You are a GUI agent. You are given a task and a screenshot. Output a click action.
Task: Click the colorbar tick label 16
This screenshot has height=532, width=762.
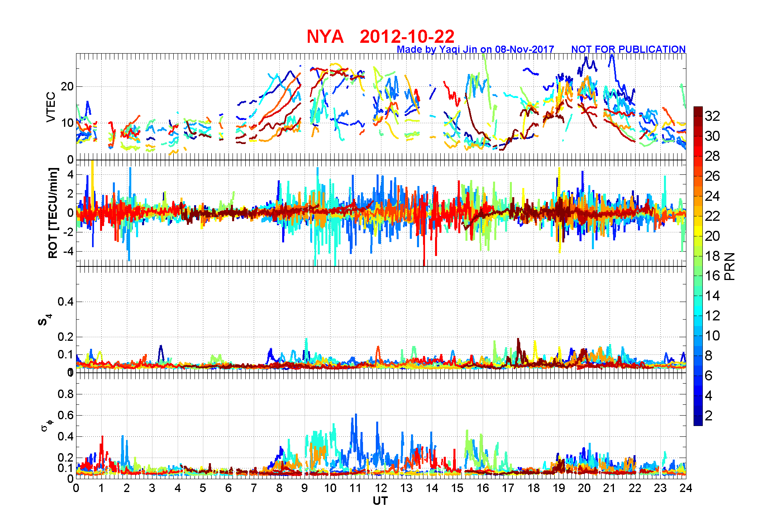(x=712, y=276)
